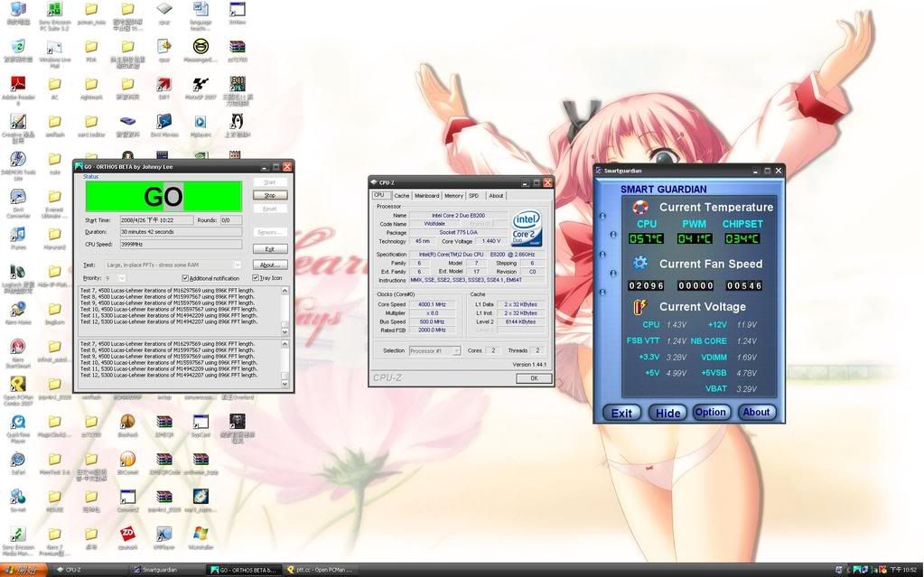This screenshot has width=924, height=577.
Task: Switch to CPU-Z from the taskbar
Action: [88, 570]
